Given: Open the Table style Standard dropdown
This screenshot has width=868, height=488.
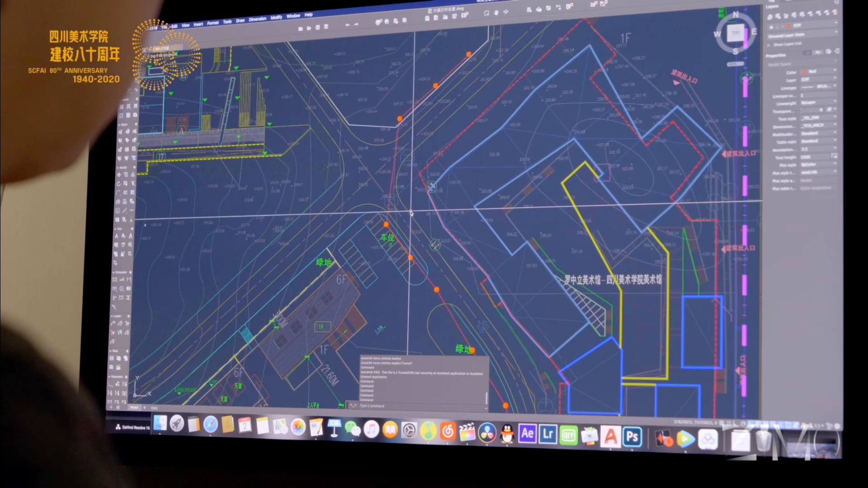Looking at the screenshot, I should [x=818, y=141].
